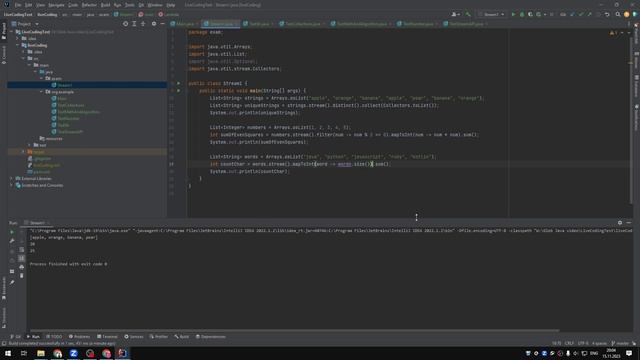
Task: Open Project panel gear options
Action: coord(153,24)
